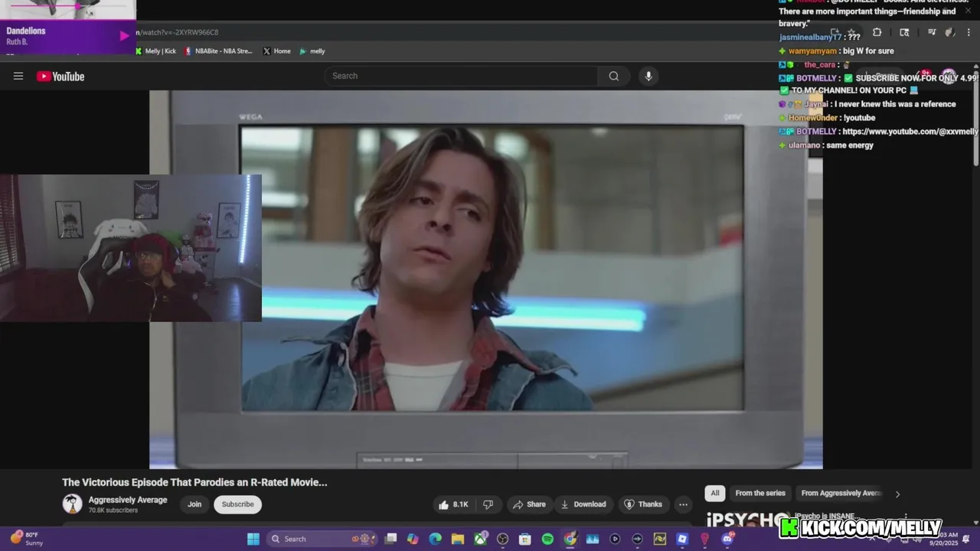Open Copilot from the taskbar
The image size is (980, 551).
tap(413, 539)
